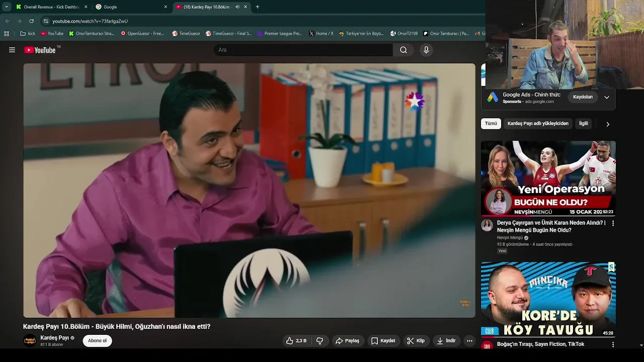Open the kick bookmark folder
644x362 pixels.
pyautogui.click(x=28, y=34)
